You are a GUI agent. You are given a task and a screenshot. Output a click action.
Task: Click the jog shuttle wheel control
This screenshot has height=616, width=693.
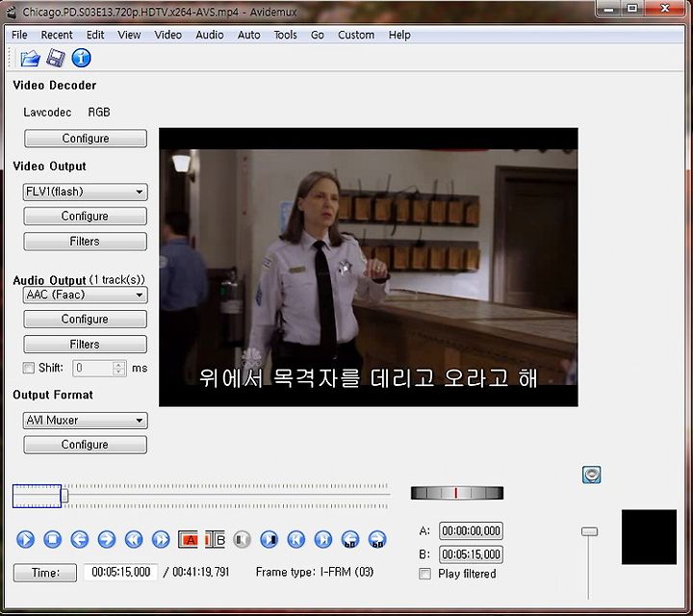click(457, 493)
